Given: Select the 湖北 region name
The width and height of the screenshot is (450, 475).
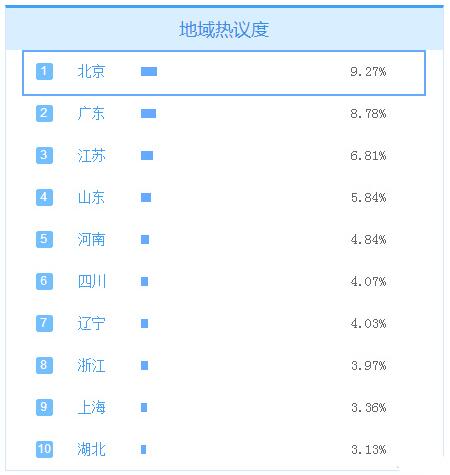Looking at the screenshot, I should tap(91, 449).
